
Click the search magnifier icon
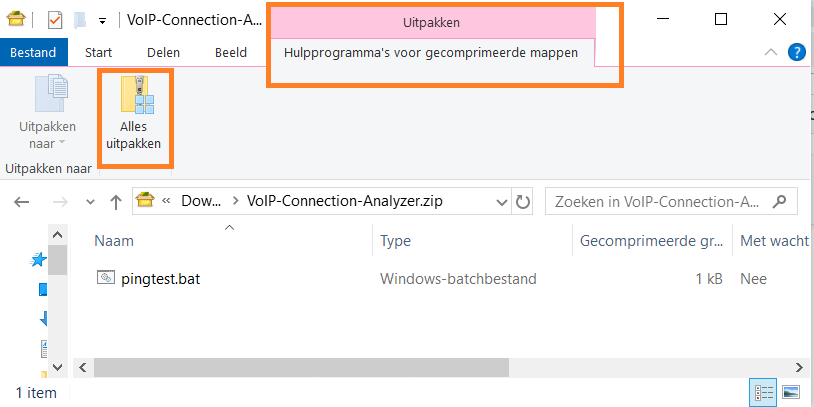784,201
